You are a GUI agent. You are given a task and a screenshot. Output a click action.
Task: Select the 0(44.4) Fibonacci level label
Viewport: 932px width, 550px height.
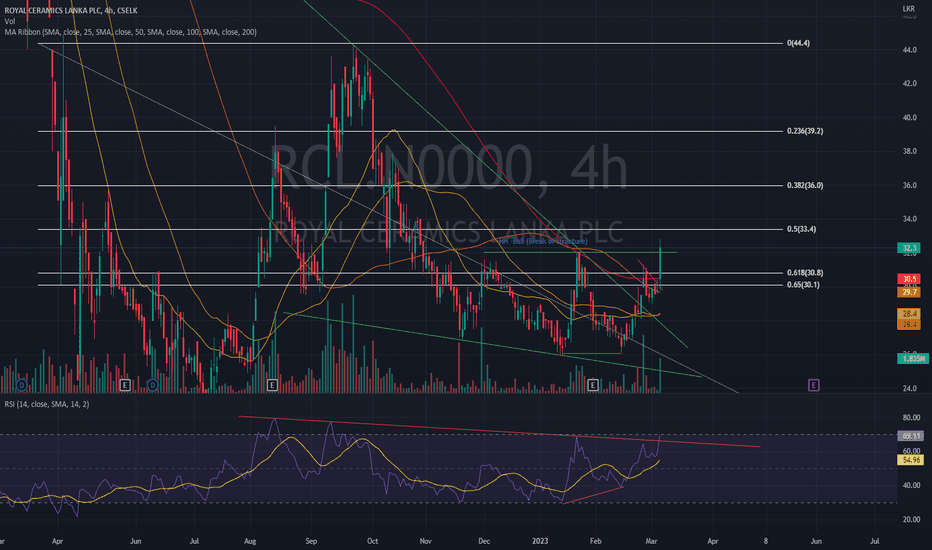[798, 43]
